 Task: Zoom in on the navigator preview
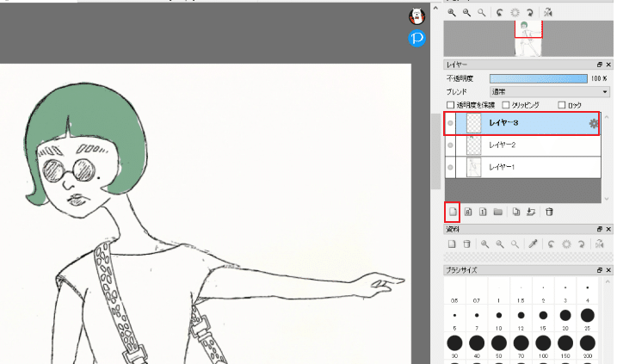(452, 13)
